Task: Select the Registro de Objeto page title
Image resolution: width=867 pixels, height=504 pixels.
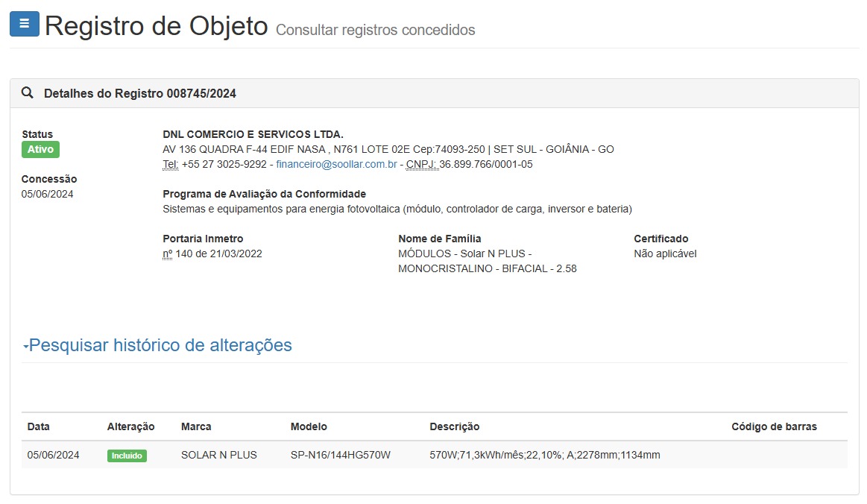Action: 157,26
